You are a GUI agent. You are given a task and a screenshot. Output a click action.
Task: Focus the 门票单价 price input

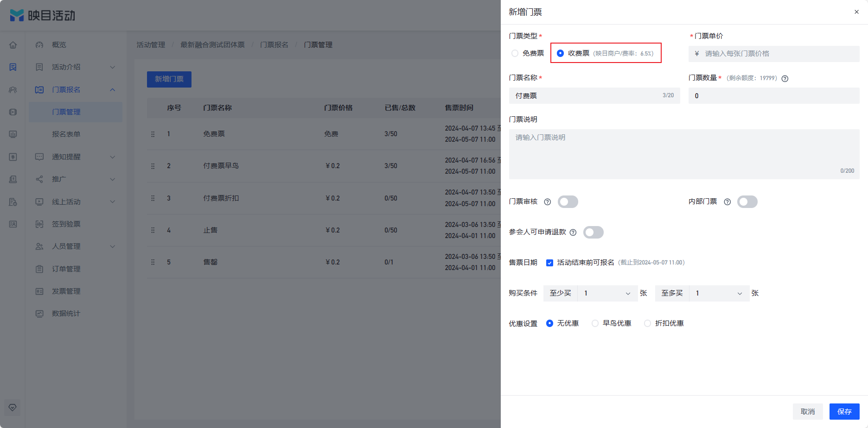774,54
